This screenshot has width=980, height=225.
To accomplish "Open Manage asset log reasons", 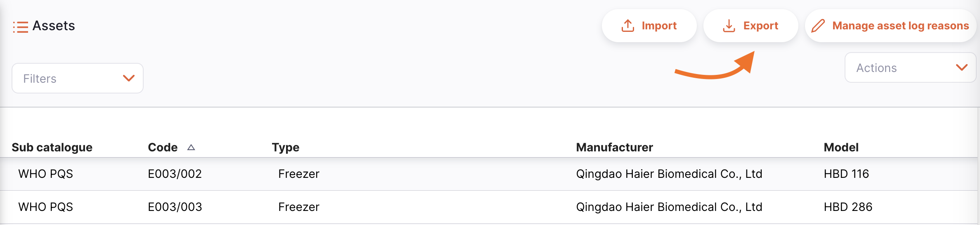I will click(900, 26).
